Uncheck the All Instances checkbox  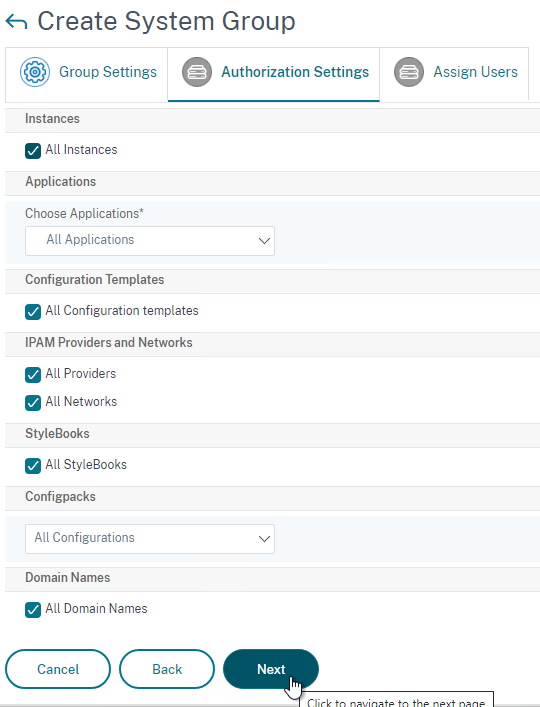[x=33, y=151]
